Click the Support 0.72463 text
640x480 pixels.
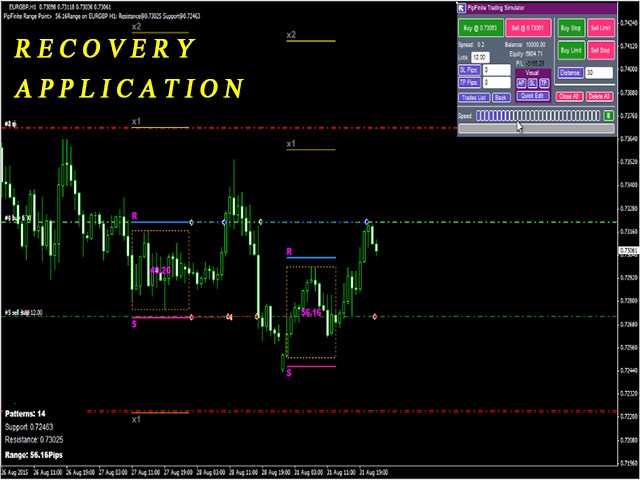(29, 427)
